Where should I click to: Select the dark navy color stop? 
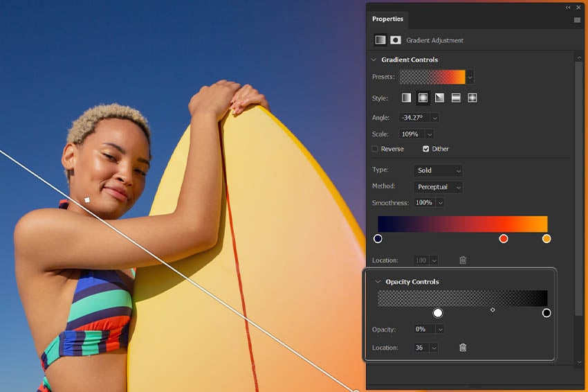coord(378,238)
